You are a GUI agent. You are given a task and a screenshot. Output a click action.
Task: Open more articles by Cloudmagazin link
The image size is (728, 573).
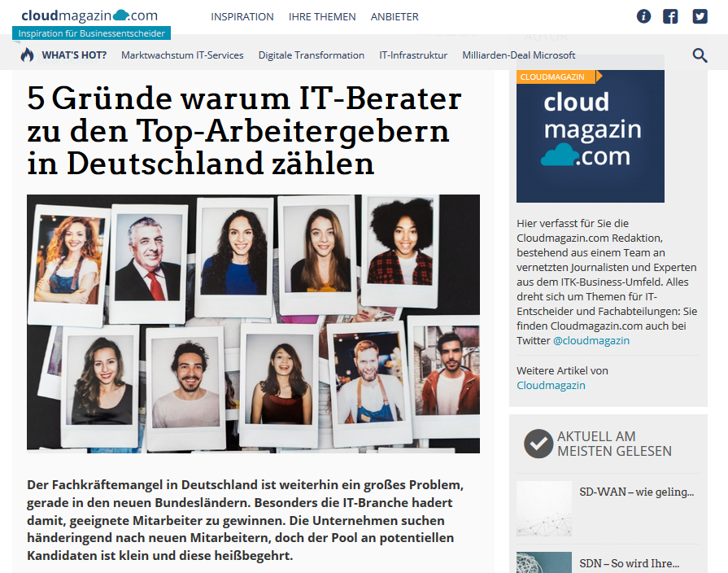tap(551, 385)
